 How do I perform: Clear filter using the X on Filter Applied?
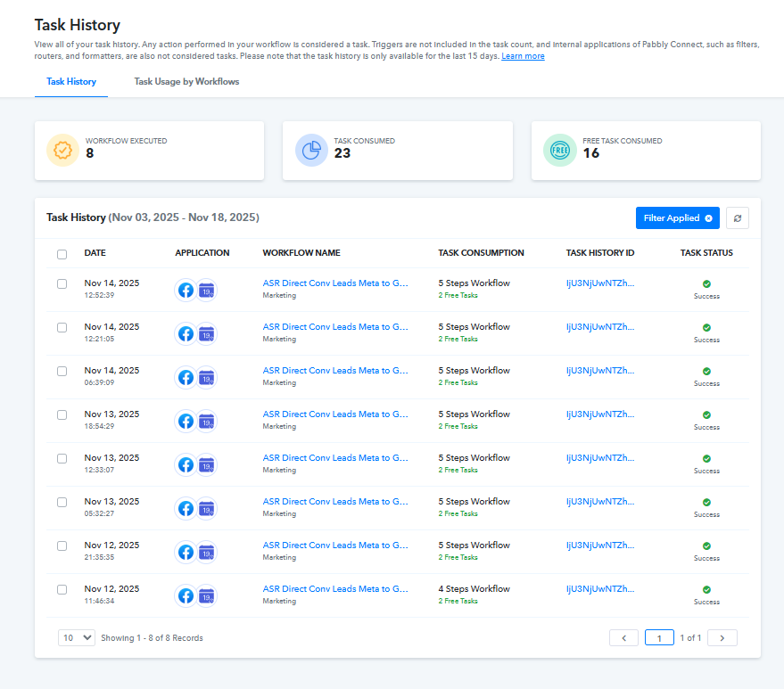708,218
